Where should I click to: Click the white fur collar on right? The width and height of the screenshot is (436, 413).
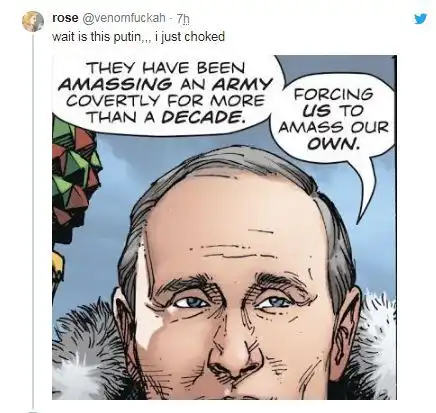pos(378,337)
